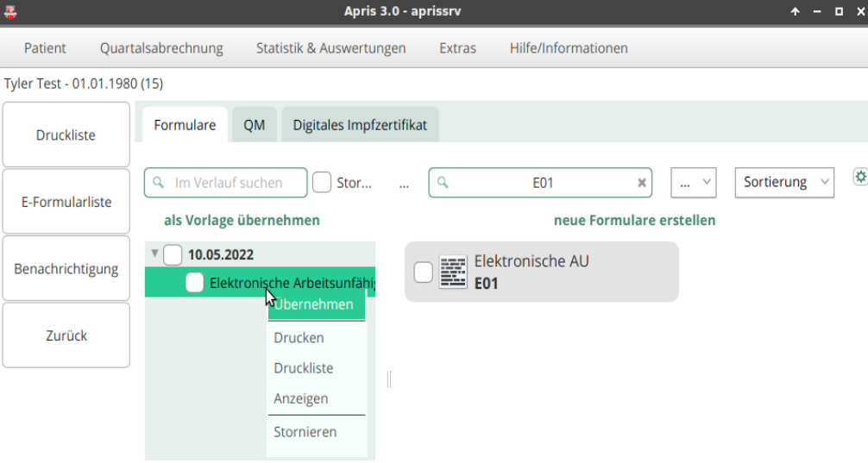Click the magnifier icon in Im Verlauf suchen
This screenshot has width=868, height=463.
[x=158, y=182]
